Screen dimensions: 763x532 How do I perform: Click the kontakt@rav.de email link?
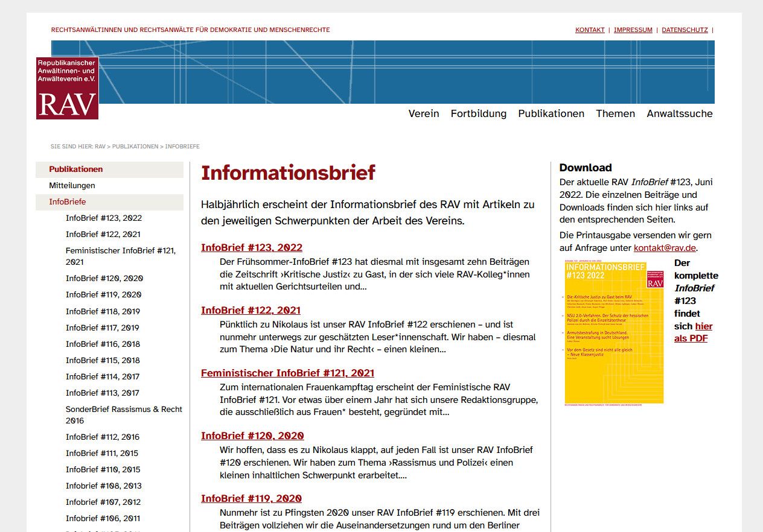(664, 247)
